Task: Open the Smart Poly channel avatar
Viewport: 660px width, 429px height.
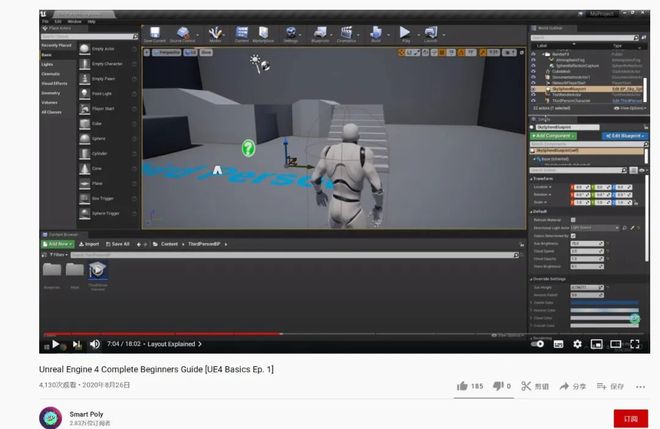Action: pos(51,418)
